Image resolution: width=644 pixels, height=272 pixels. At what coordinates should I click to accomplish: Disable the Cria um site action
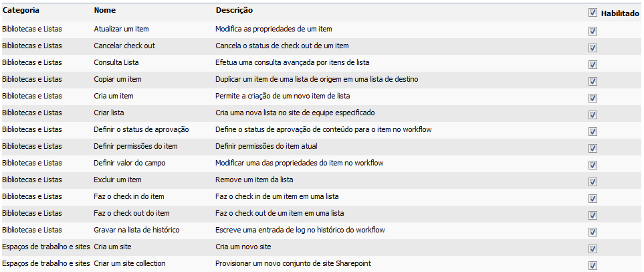pos(593,249)
